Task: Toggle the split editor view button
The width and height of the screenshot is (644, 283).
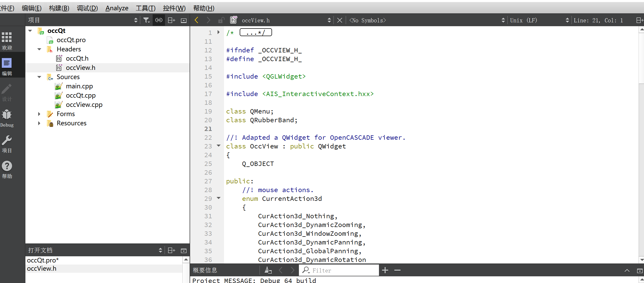Action: [x=171, y=20]
